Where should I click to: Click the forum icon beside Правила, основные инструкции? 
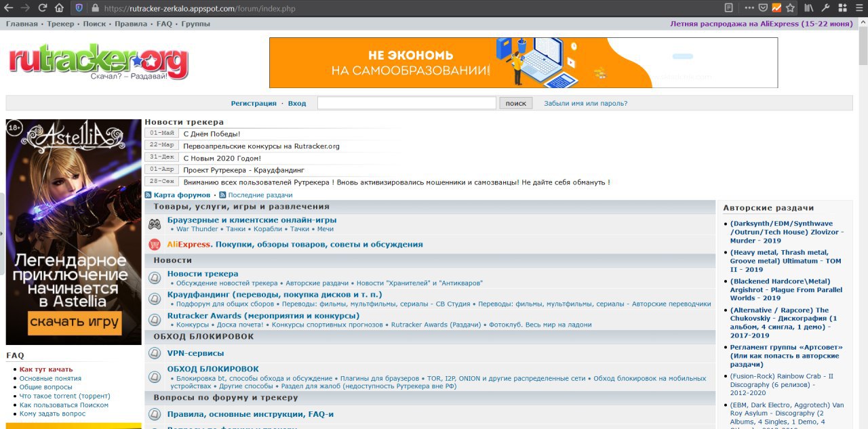point(155,414)
